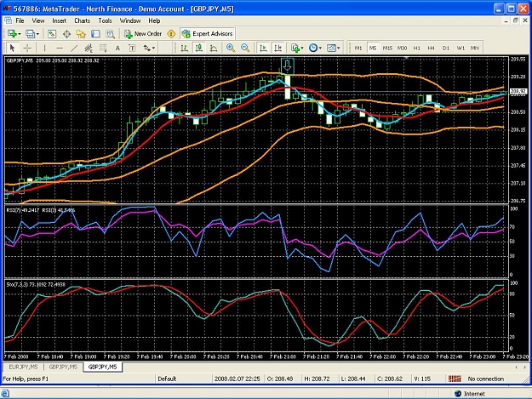Toggle chart shift button
532x399 pixels.
277,48
